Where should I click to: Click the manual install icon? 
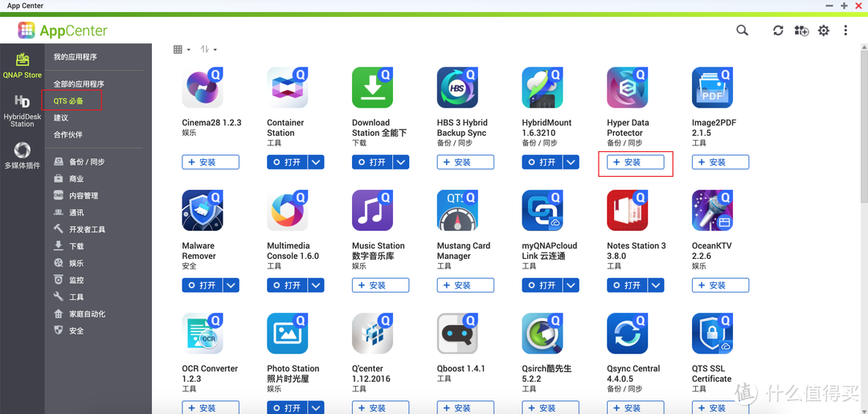point(801,31)
